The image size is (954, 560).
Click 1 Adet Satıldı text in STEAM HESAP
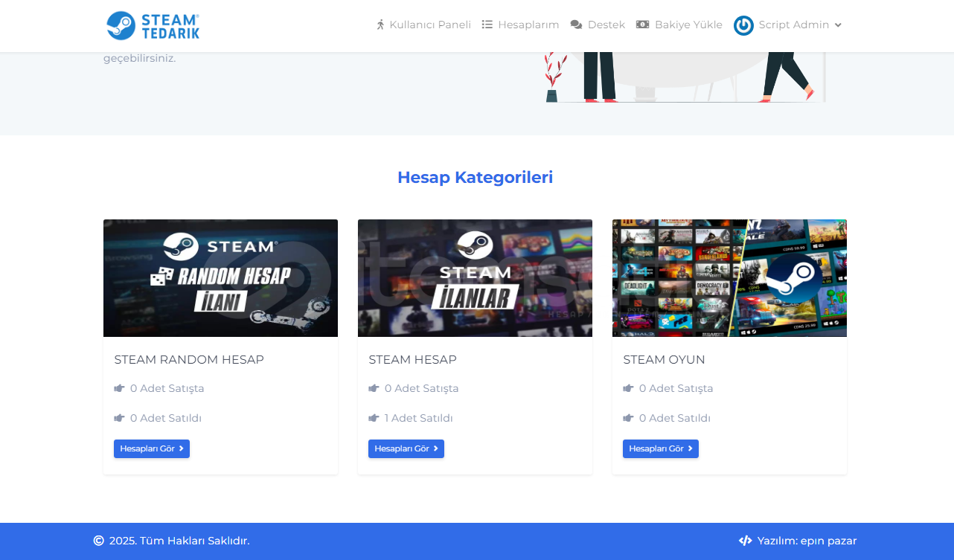[419, 418]
